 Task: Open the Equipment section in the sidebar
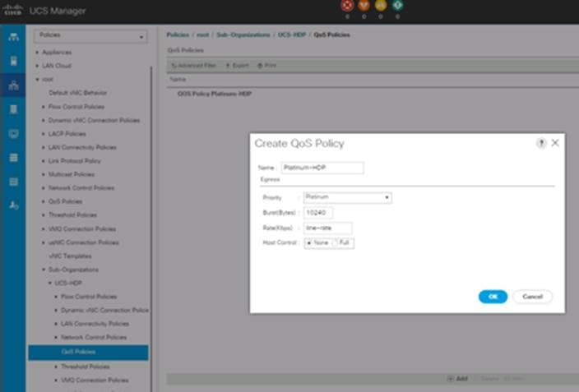click(13, 37)
